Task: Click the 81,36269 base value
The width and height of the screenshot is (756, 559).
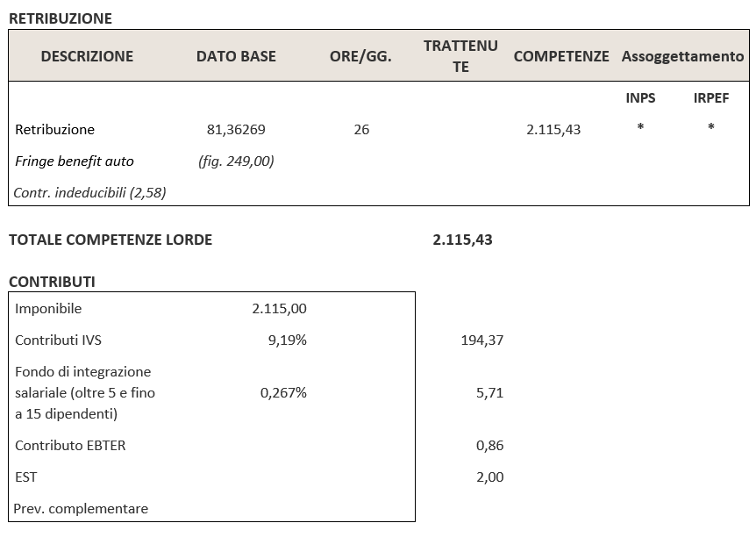Action: (236, 129)
